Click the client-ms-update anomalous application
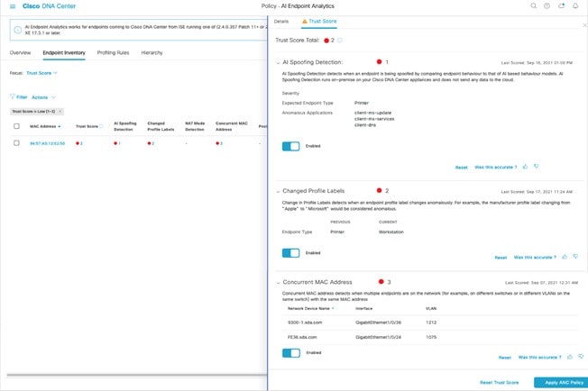This screenshot has width=588, height=391. pos(372,113)
